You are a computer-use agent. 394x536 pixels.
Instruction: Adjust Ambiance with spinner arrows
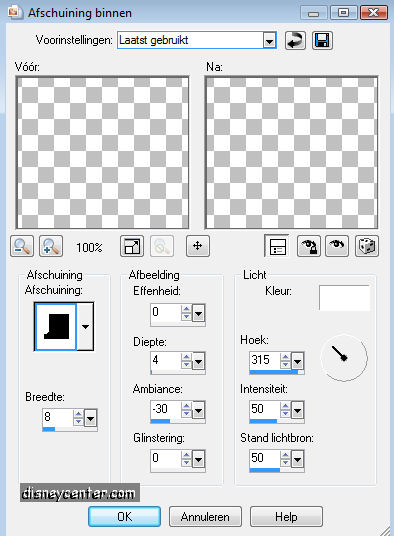[187, 410]
